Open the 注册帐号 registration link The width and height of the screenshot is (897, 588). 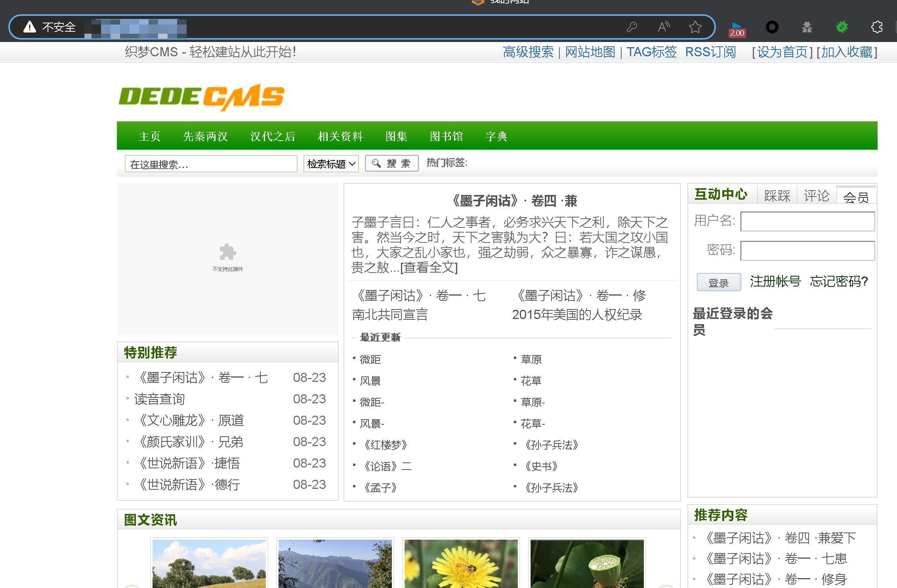(x=775, y=281)
